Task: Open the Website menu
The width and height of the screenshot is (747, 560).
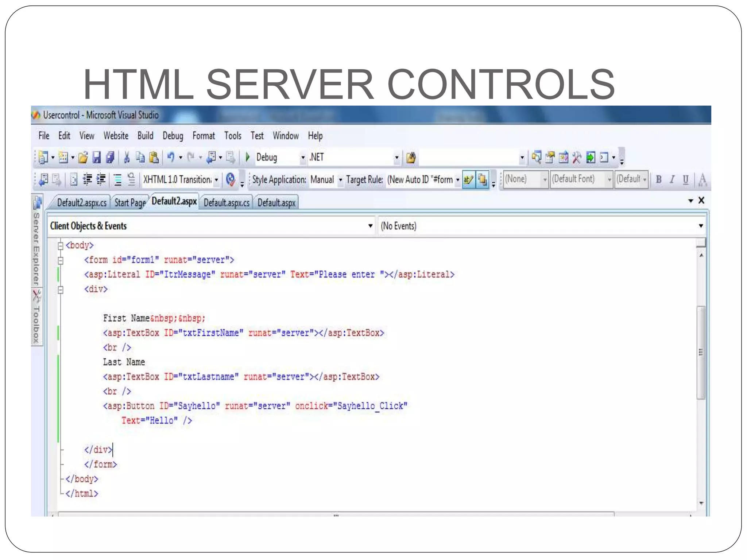Action: pos(116,136)
